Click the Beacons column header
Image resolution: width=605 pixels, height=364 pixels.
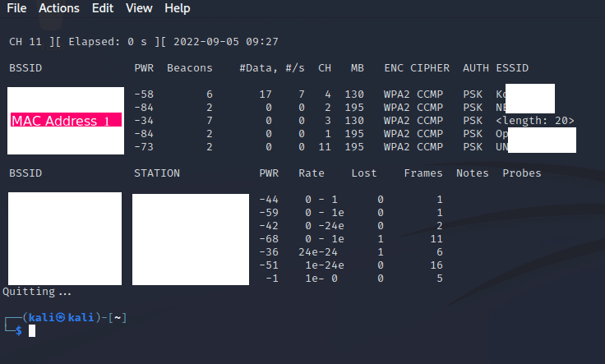pyautogui.click(x=189, y=68)
